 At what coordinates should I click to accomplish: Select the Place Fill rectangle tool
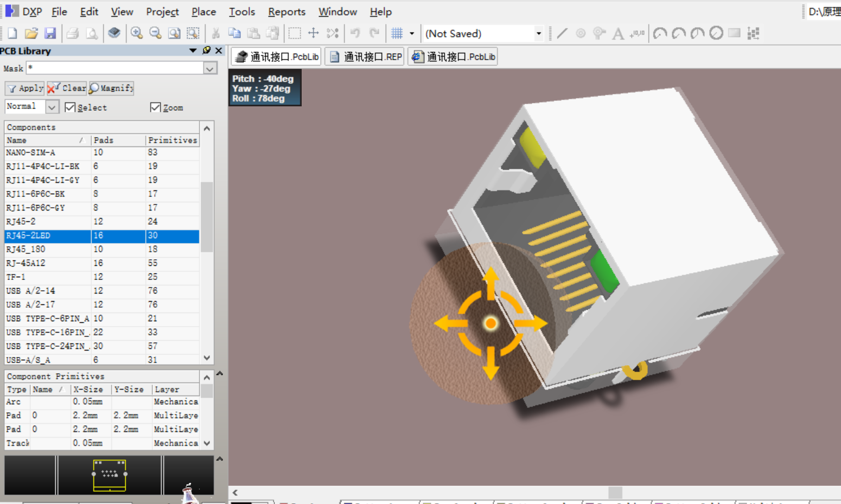point(734,33)
